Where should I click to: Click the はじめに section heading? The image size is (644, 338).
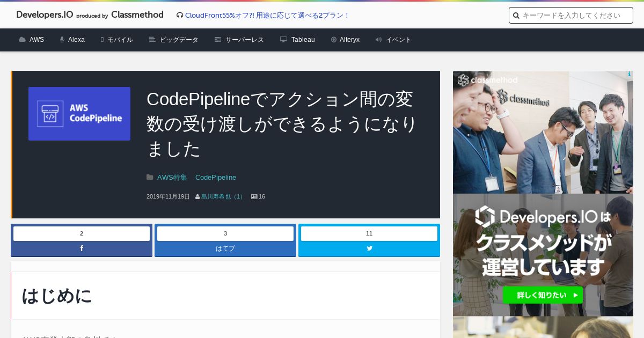coord(57,296)
